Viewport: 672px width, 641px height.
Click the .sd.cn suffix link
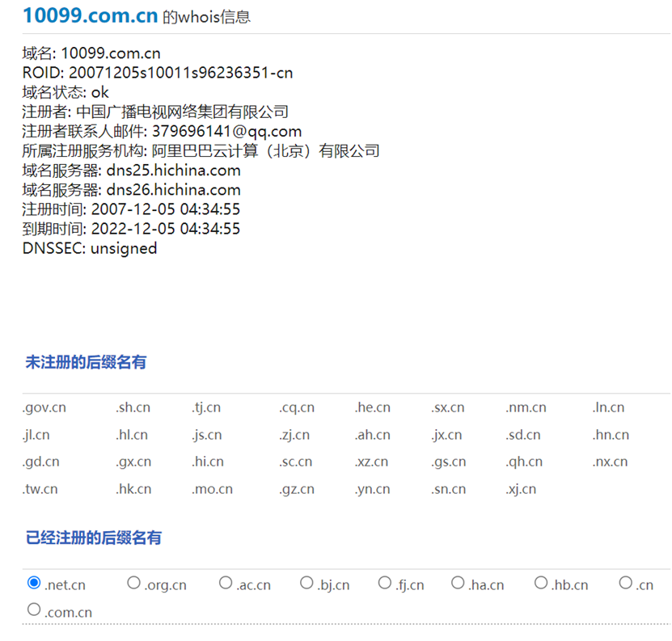pyautogui.click(x=523, y=435)
